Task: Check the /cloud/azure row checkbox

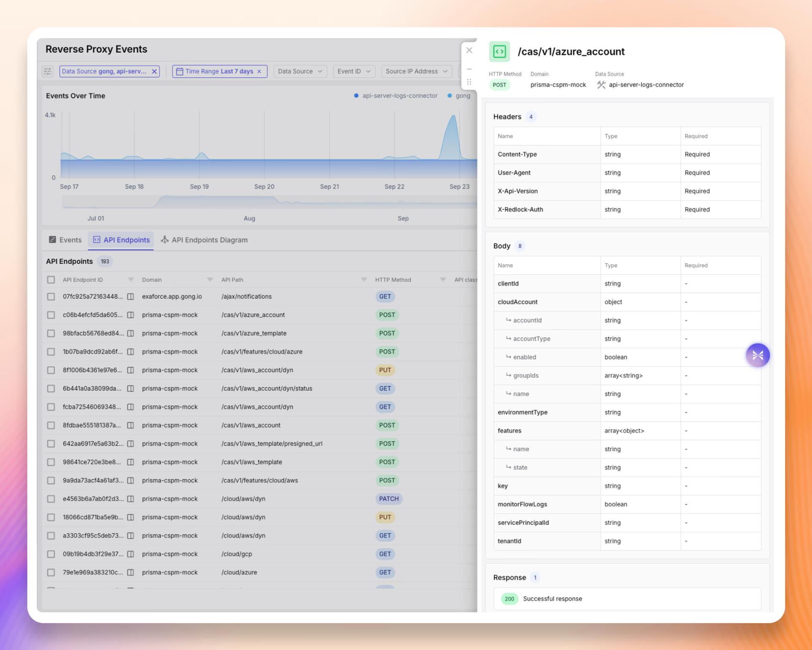Action: [x=51, y=573]
